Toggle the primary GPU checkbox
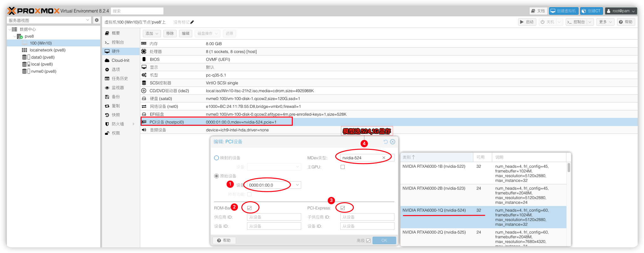 click(343, 167)
